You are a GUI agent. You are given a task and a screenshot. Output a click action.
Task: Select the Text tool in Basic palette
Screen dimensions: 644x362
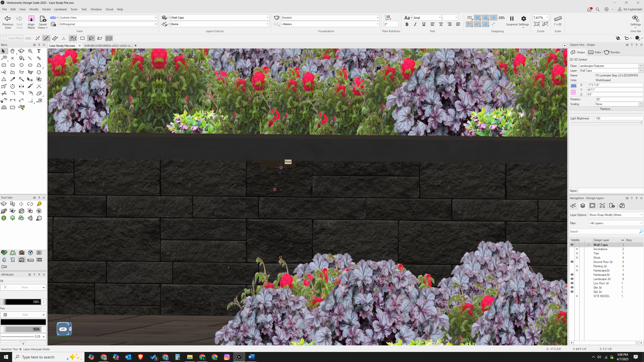pyautogui.click(x=39, y=51)
